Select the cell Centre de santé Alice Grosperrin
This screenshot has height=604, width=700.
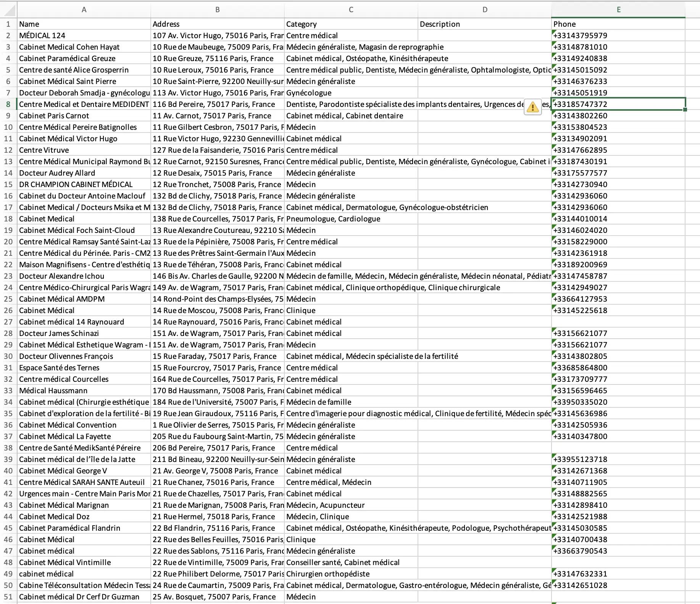84,70
